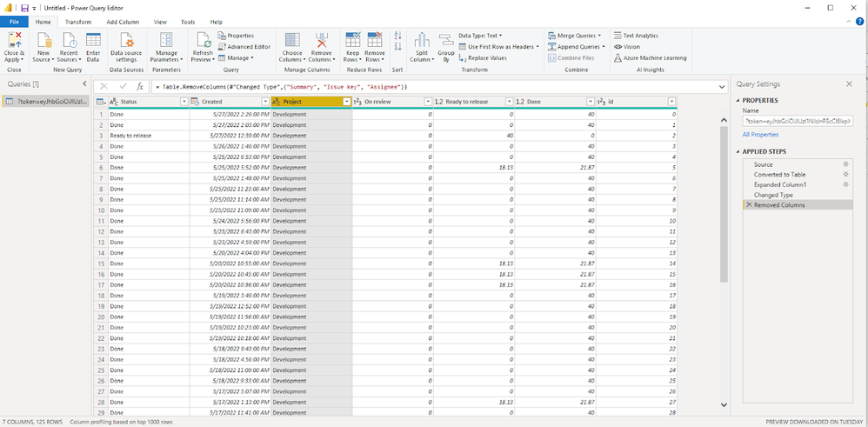The height and width of the screenshot is (427, 868).
Task: Switch to the Transform ribbon tab
Action: coord(78,22)
